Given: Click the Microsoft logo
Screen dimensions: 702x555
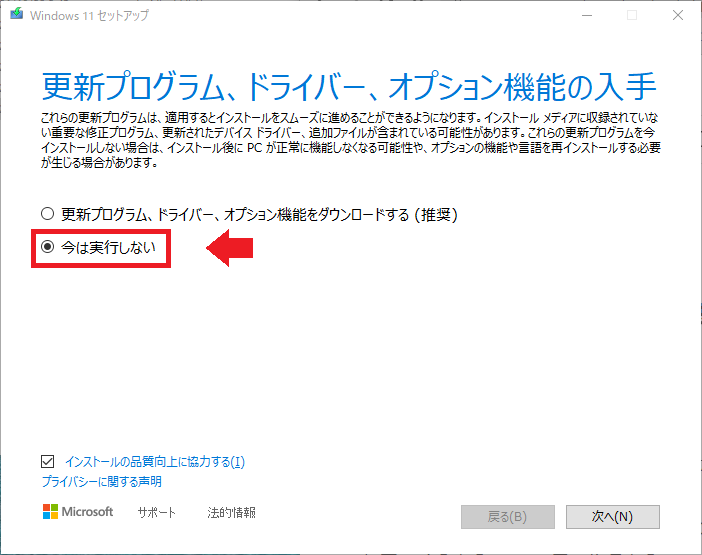Looking at the screenshot, I should [78, 512].
